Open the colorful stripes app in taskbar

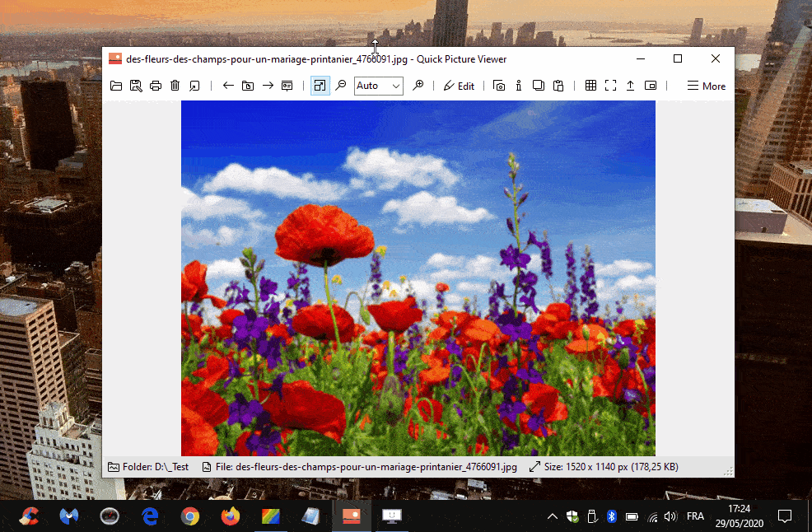point(271,516)
